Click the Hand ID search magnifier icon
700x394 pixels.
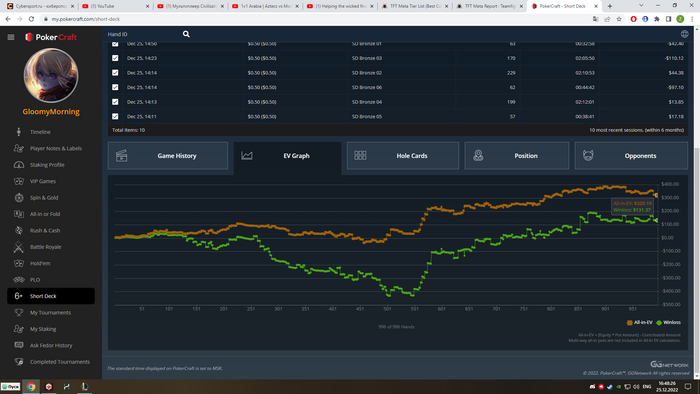186,34
